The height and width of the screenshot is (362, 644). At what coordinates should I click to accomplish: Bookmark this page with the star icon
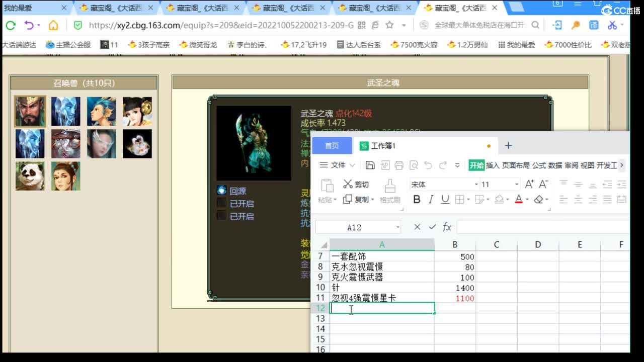click(x=389, y=25)
